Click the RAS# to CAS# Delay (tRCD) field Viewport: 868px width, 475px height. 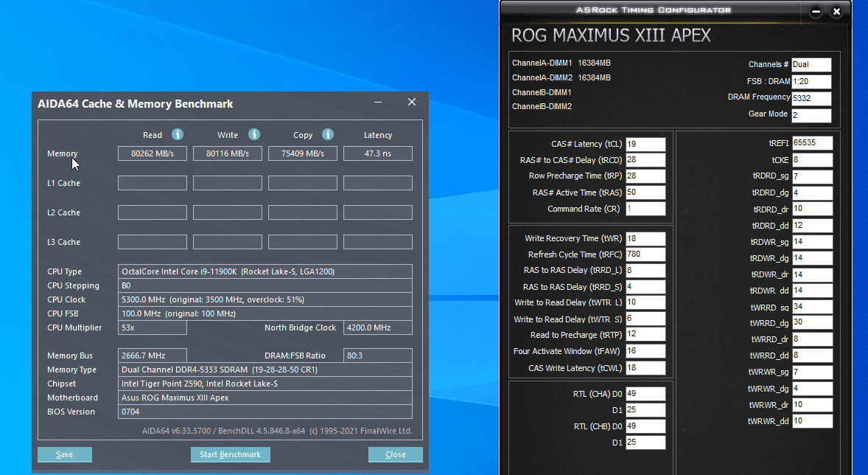click(645, 160)
